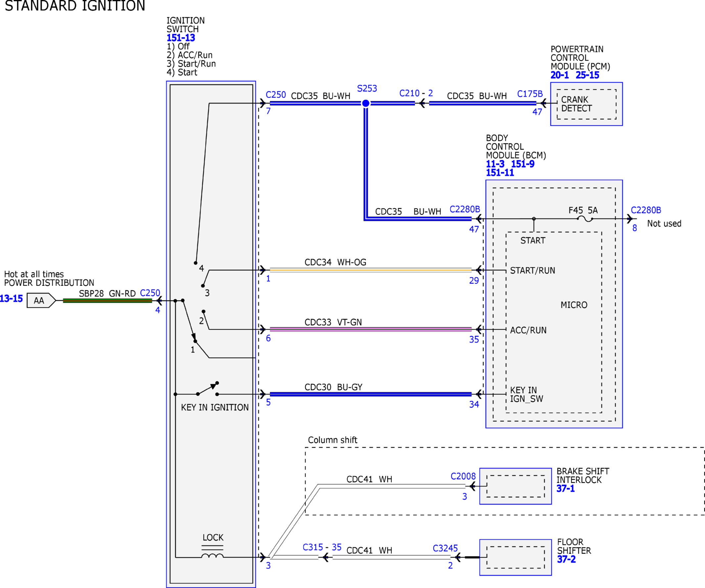This screenshot has height=588, width=705.
Task: Click the MICRO label inside BCM
Action: pos(574,305)
